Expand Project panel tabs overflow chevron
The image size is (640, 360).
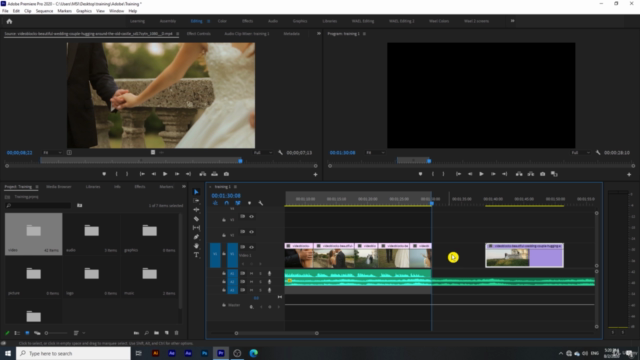[x=184, y=187]
